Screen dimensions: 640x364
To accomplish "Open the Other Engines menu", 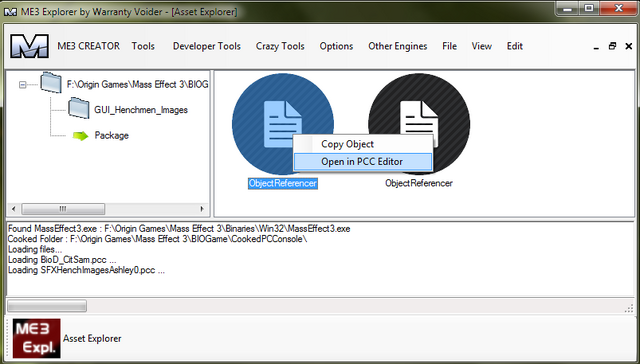I will [398, 46].
